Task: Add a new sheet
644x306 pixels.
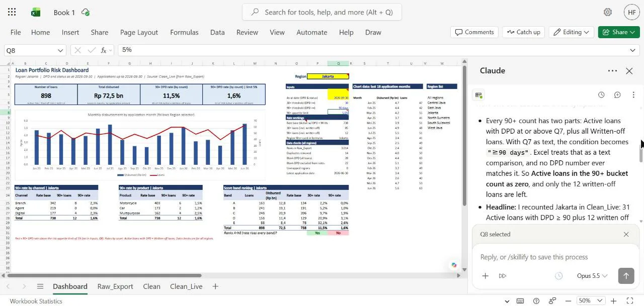Action: point(215,286)
